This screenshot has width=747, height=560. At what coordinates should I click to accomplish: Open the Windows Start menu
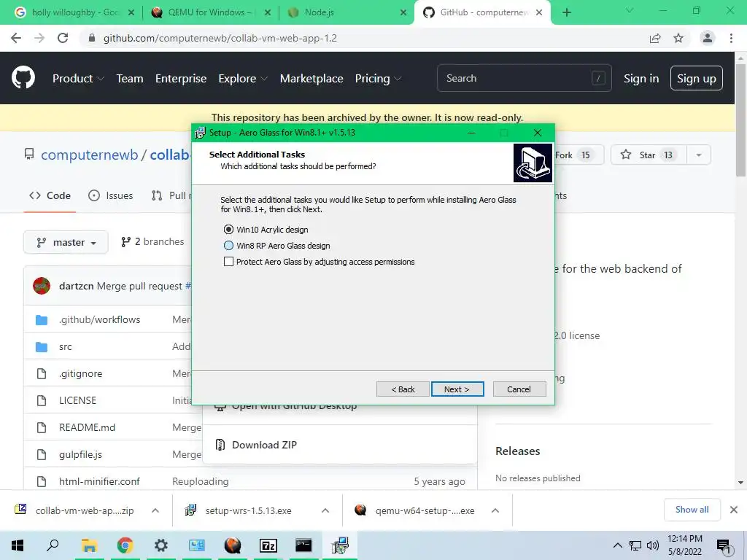(x=18, y=545)
